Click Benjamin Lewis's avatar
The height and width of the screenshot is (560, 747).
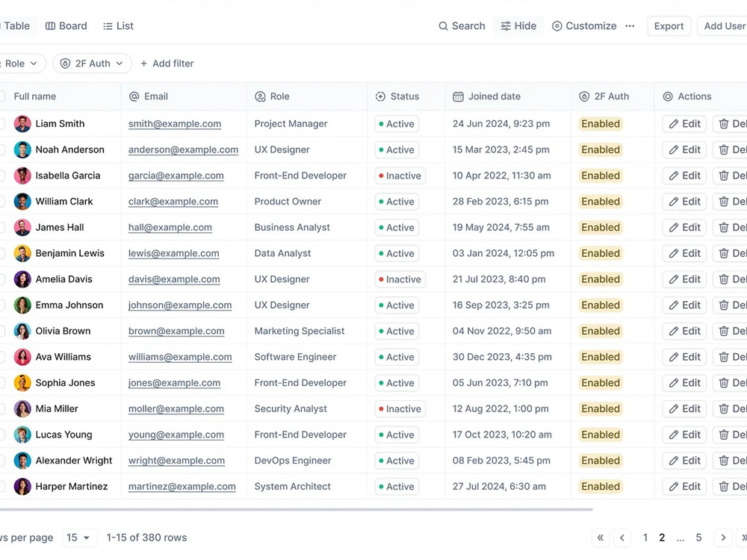(x=22, y=253)
